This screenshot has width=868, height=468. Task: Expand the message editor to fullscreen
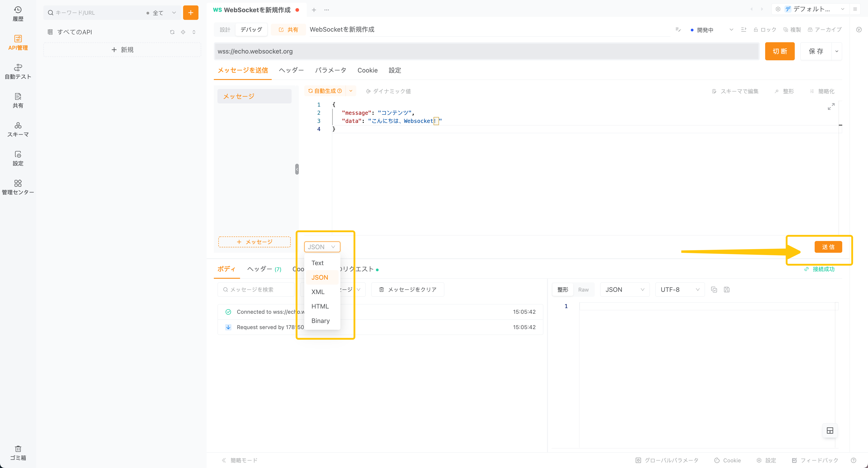click(x=831, y=107)
